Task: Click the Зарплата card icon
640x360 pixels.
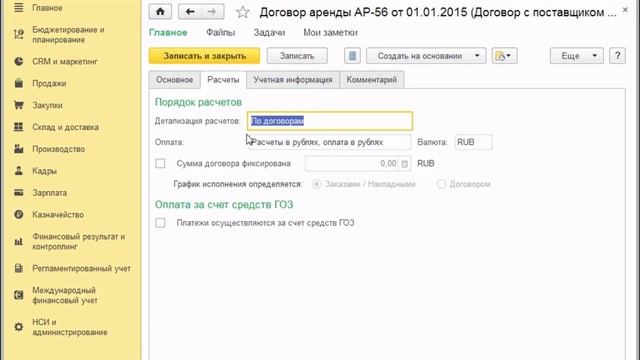Action: [19, 192]
